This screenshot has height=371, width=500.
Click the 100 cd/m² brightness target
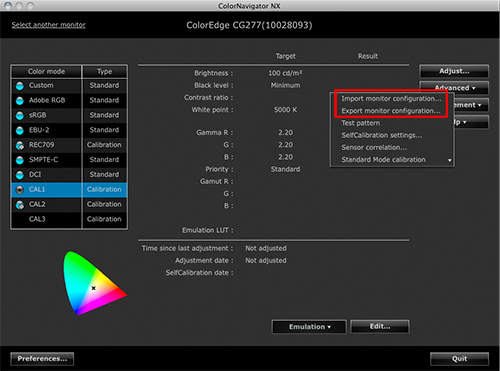(285, 73)
